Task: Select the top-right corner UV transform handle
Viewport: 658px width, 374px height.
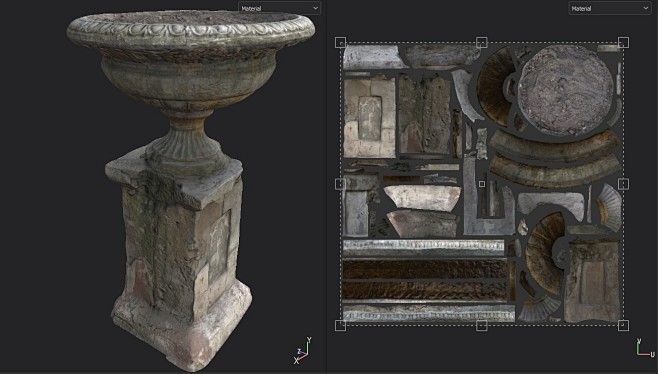Action: coord(623,42)
